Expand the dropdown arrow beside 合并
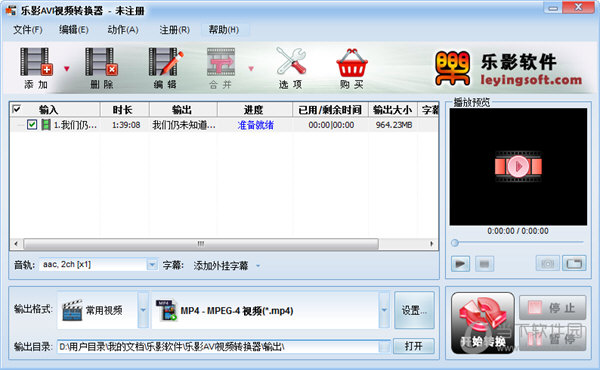This screenshot has width=600, height=370. coord(251,69)
